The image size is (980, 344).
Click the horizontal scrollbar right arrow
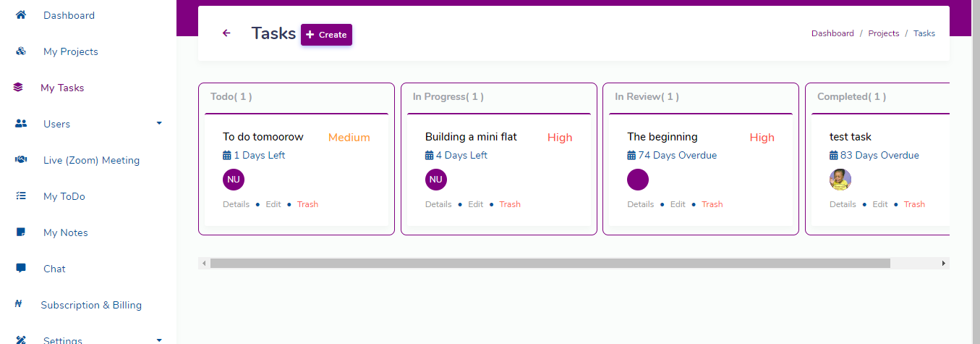(x=943, y=264)
